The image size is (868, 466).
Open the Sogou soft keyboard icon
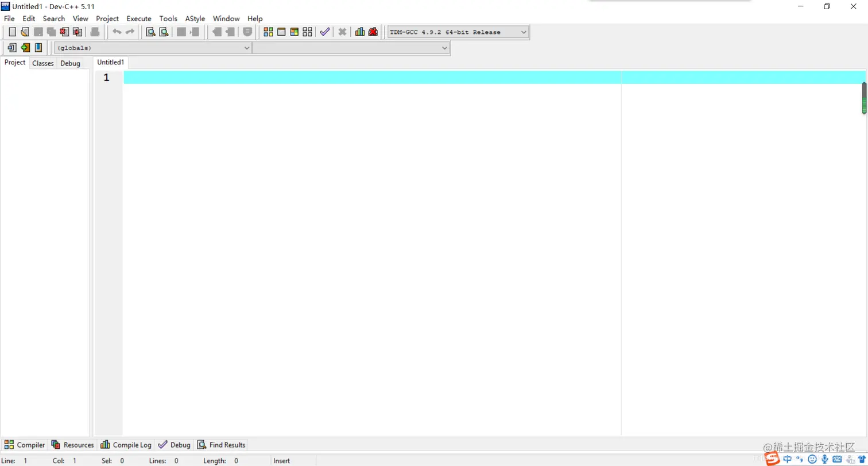click(x=838, y=459)
